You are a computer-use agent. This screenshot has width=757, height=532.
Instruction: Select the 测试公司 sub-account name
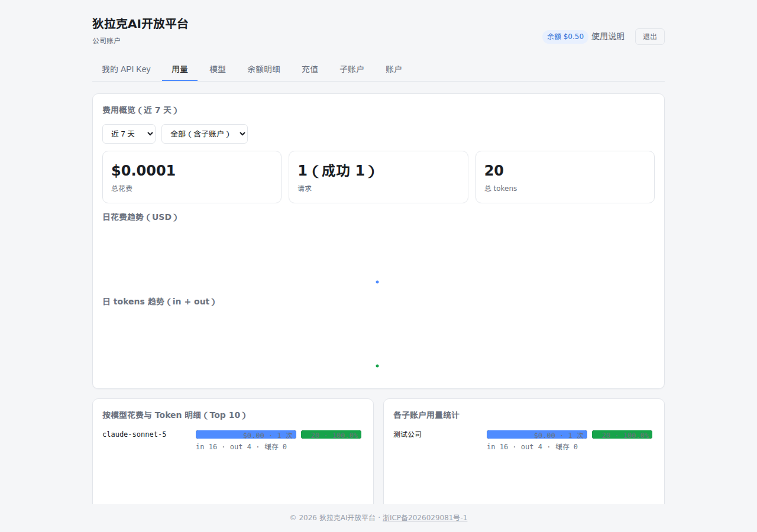click(x=407, y=434)
